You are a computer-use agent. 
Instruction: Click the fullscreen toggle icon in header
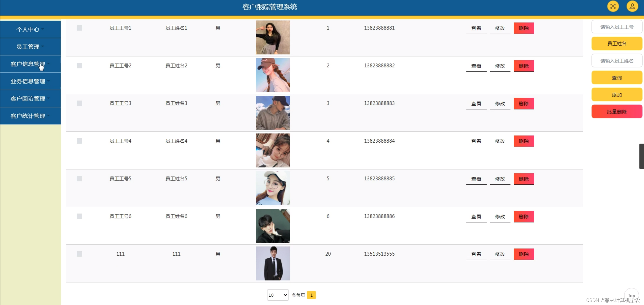[x=613, y=6]
